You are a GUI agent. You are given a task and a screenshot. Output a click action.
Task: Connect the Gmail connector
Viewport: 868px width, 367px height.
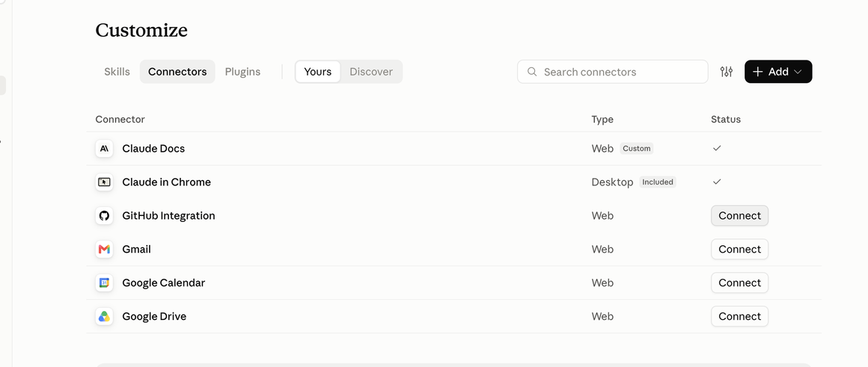pos(739,249)
